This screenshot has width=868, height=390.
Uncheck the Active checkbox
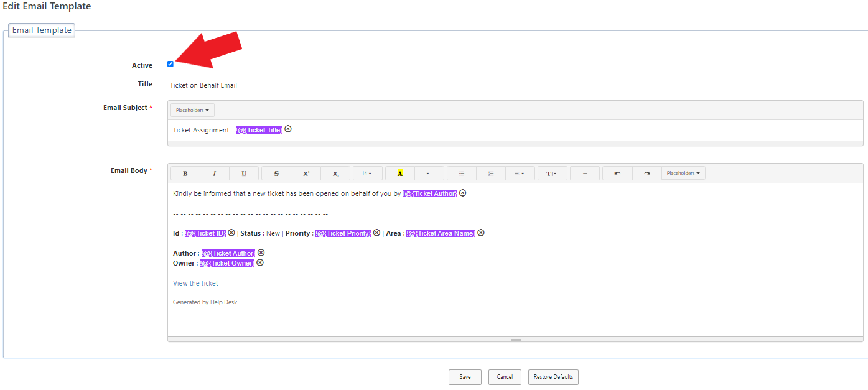tap(170, 63)
